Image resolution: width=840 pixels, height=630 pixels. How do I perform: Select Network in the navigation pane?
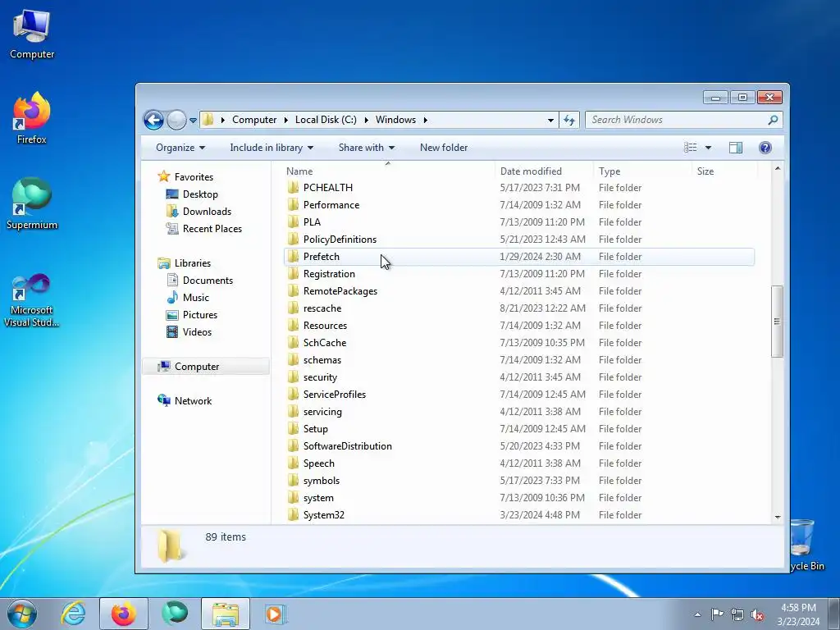click(x=185, y=400)
